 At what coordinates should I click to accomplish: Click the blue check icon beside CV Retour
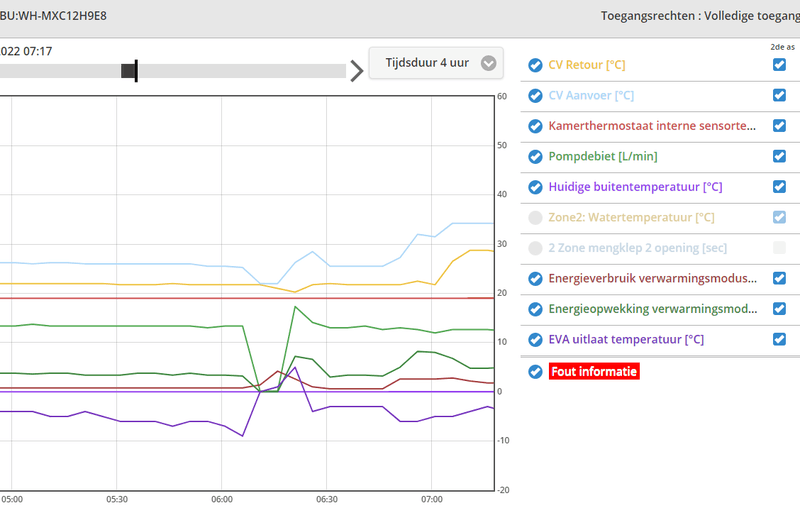[x=536, y=65]
